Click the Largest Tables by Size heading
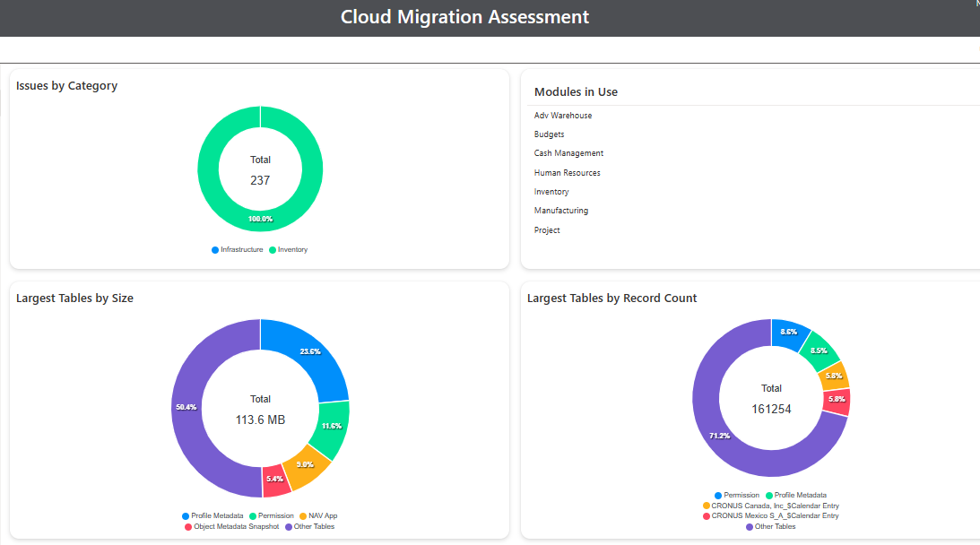The height and width of the screenshot is (545, 980). [x=75, y=298]
